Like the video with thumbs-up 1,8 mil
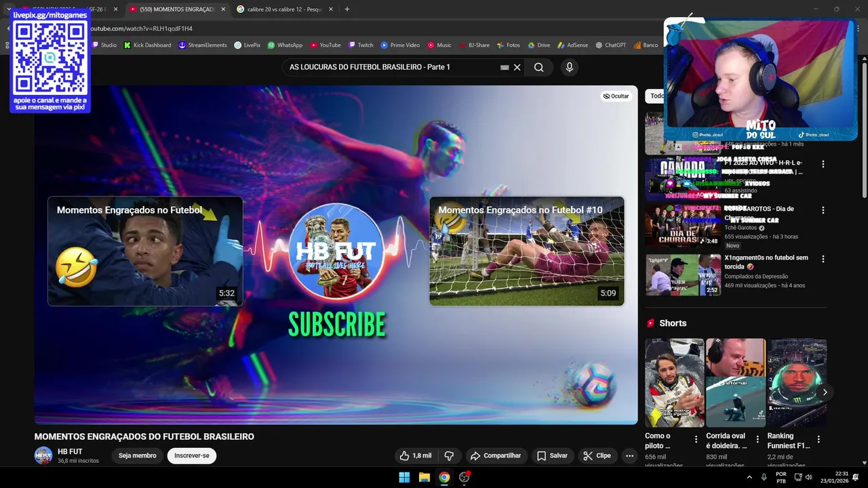The height and width of the screenshot is (488, 868). coord(415,456)
